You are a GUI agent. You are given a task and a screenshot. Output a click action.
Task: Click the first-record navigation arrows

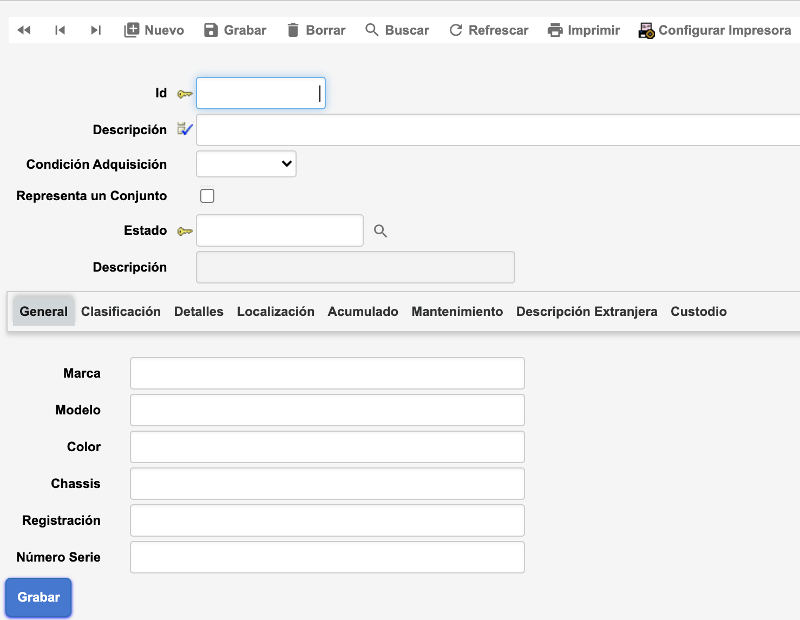[x=23, y=29]
